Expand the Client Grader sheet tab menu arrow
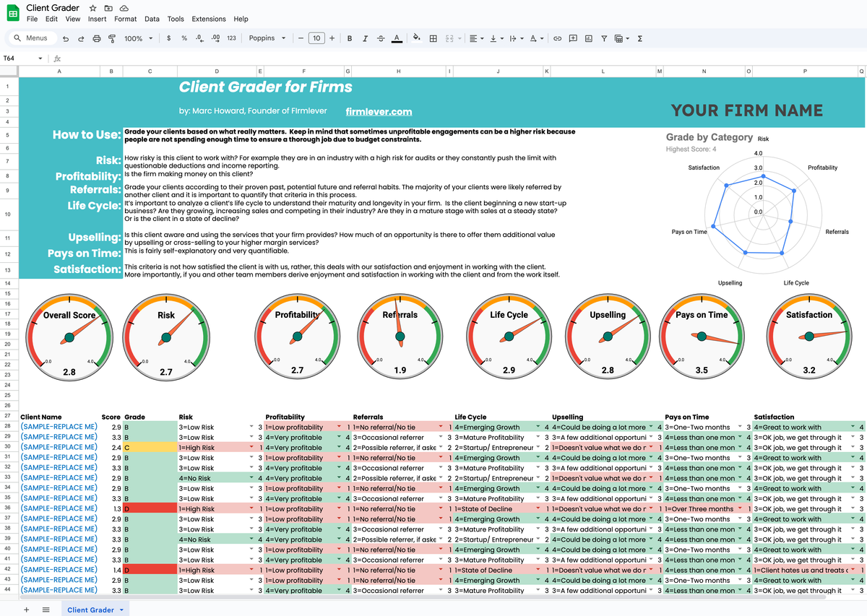This screenshot has height=616, width=867. [121, 610]
